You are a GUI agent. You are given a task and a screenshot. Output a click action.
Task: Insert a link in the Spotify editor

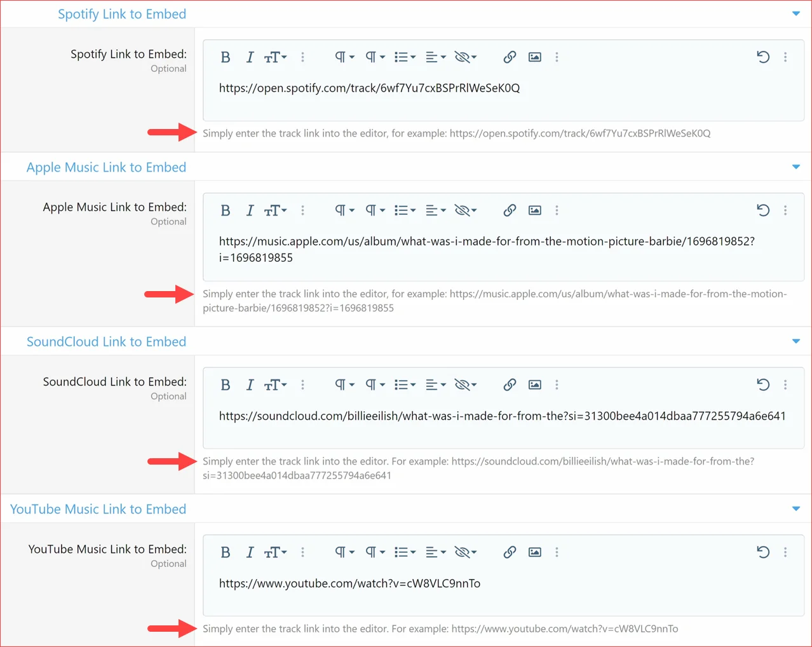[510, 57]
